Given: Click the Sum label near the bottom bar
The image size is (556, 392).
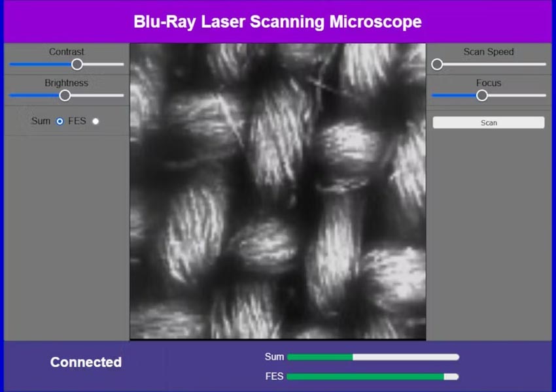Looking at the screenshot, I should pyautogui.click(x=274, y=357).
